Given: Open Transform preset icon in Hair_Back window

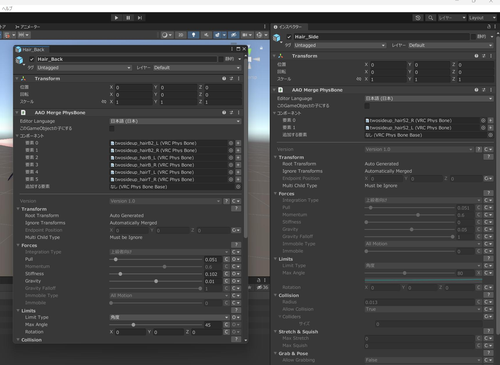Looking at the screenshot, I should click(x=231, y=79).
